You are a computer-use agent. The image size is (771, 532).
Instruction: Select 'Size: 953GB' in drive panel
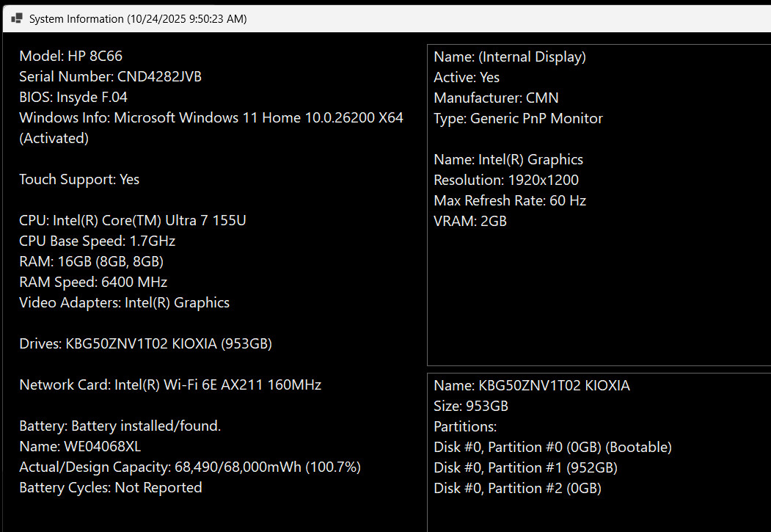(x=471, y=406)
